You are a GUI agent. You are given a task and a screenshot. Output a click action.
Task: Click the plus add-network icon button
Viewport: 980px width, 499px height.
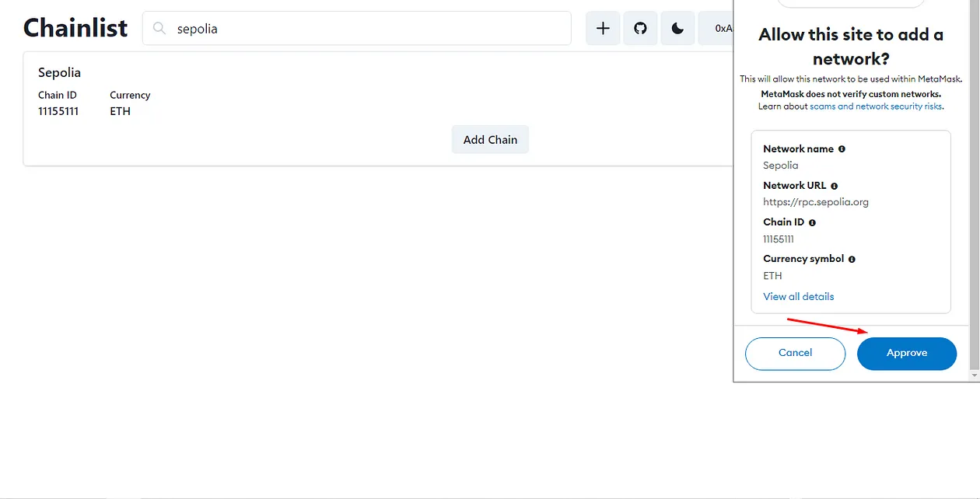click(603, 28)
